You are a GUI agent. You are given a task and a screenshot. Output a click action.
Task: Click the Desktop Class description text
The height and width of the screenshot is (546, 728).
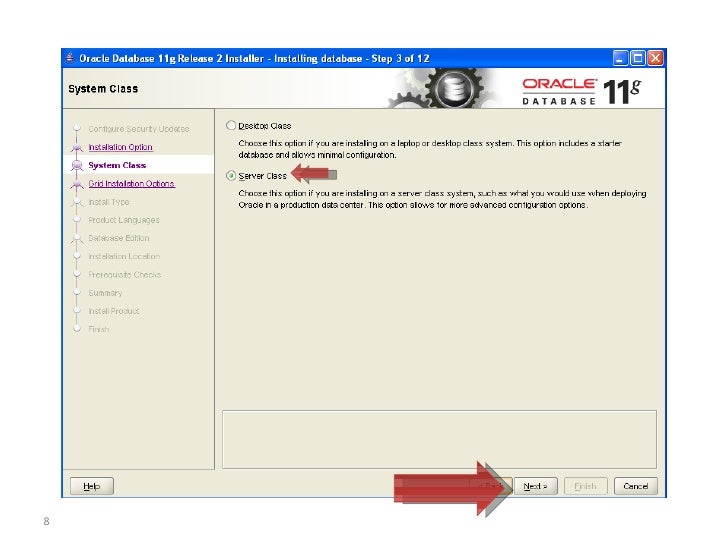point(430,149)
